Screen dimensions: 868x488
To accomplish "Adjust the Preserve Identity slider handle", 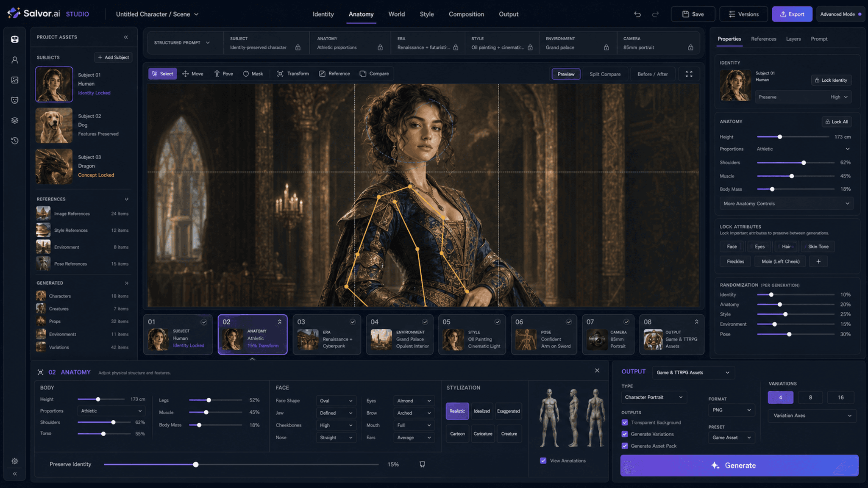I will pyautogui.click(x=196, y=465).
